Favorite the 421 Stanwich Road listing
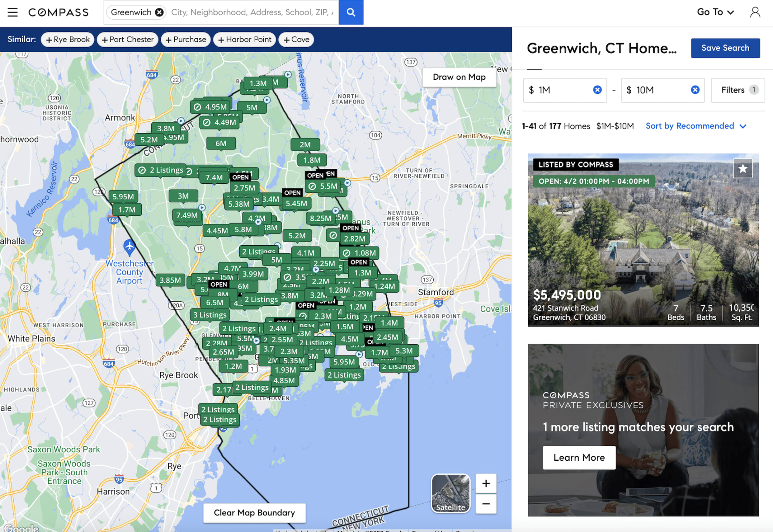The image size is (773, 532). point(742,169)
